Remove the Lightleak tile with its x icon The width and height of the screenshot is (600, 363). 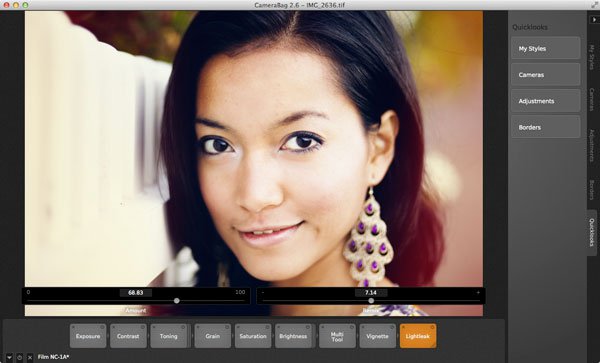click(x=403, y=327)
